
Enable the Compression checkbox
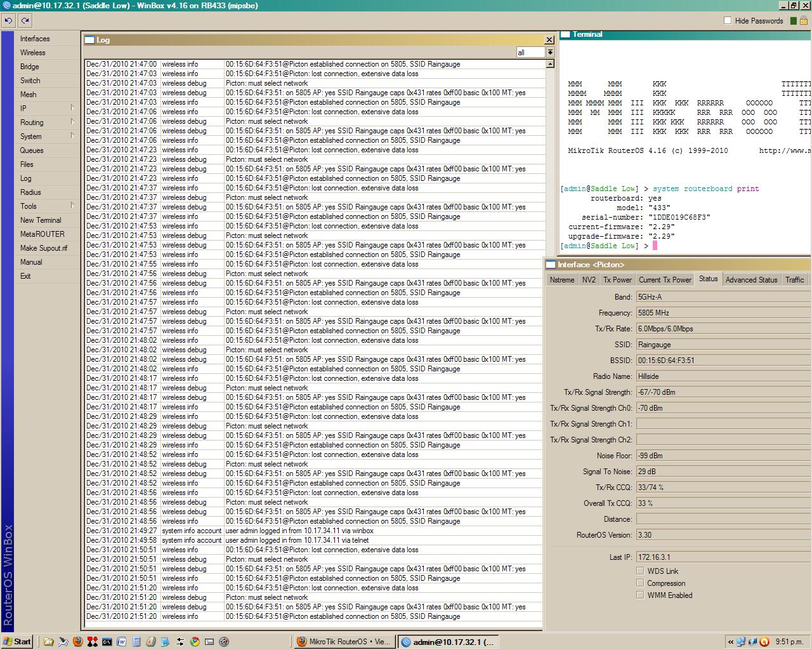[x=640, y=583]
